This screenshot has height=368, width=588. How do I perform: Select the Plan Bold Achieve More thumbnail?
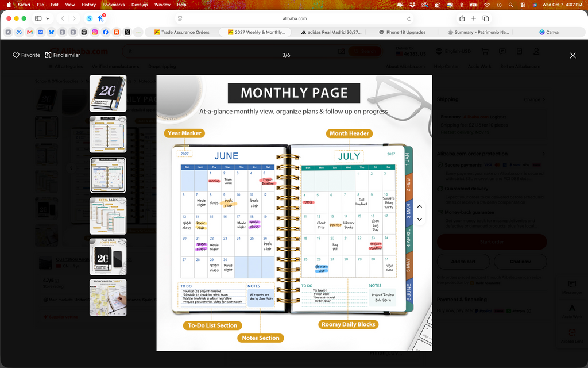pyautogui.click(x=108, y=257)
